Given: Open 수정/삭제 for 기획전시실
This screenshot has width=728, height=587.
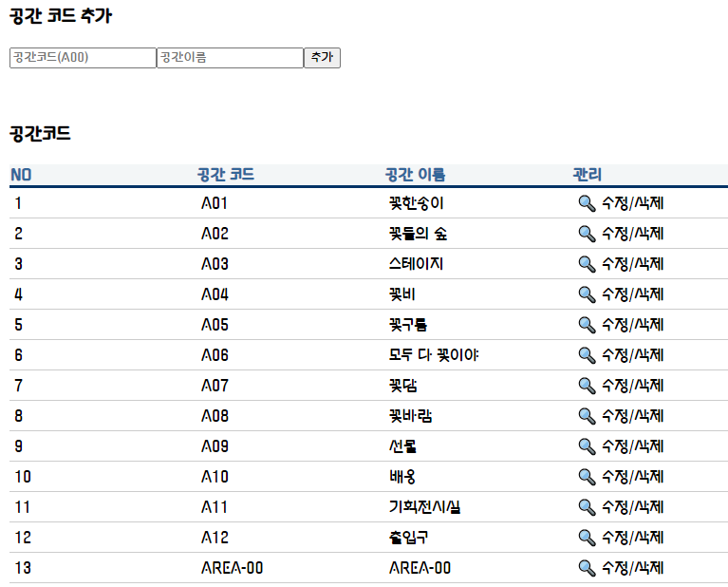Looking at the screenshot, I should coord(632,506).
